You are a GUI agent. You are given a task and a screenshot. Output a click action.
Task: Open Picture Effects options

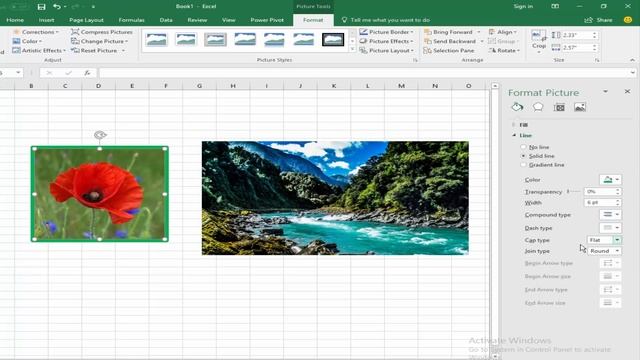click(x=387, y=41)
